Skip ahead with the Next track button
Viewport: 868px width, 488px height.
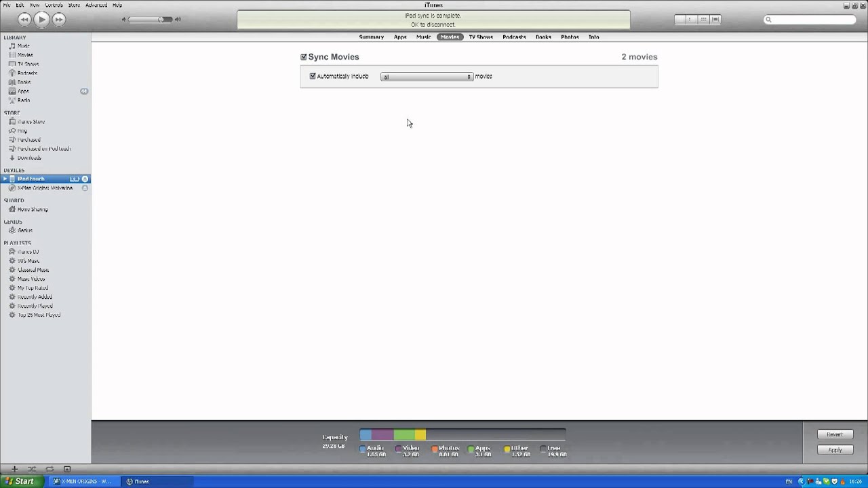(x=59, y=19)
